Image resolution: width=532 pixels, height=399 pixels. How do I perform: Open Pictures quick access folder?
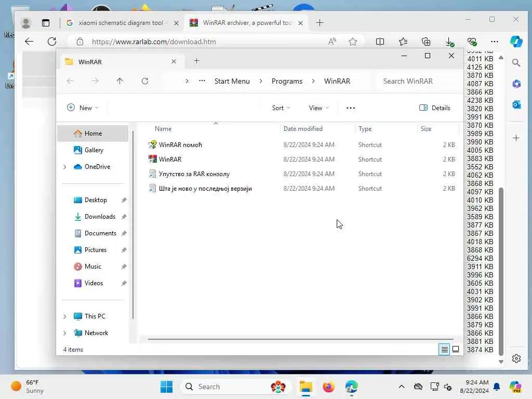tap(95, 250)
